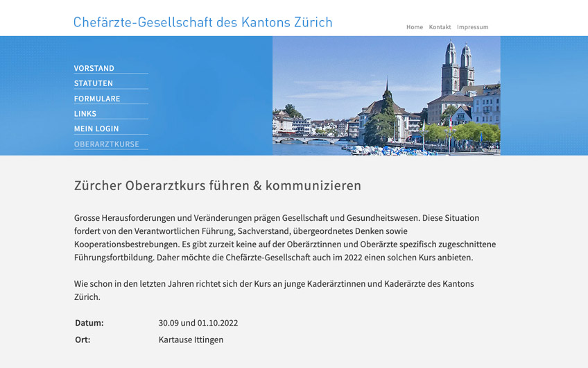Viewport: 588px width, 368px height.
Task: Open the Kontakt page link
Action: 440,27
